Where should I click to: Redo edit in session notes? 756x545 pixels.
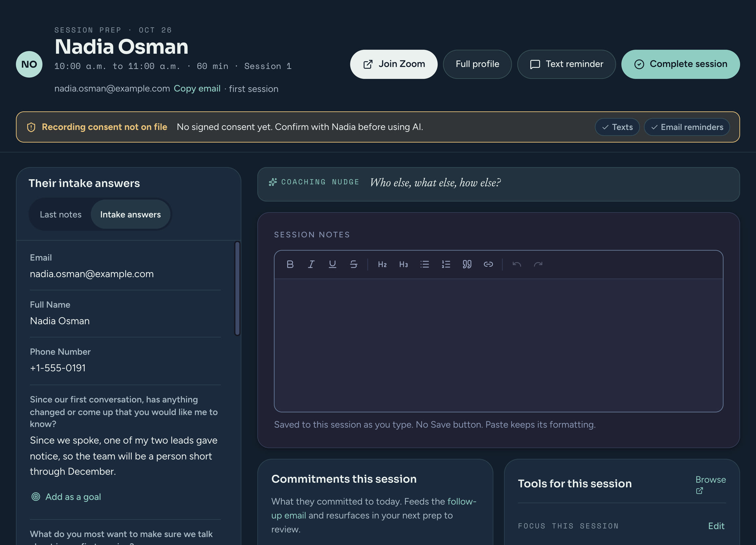(538, 264)
